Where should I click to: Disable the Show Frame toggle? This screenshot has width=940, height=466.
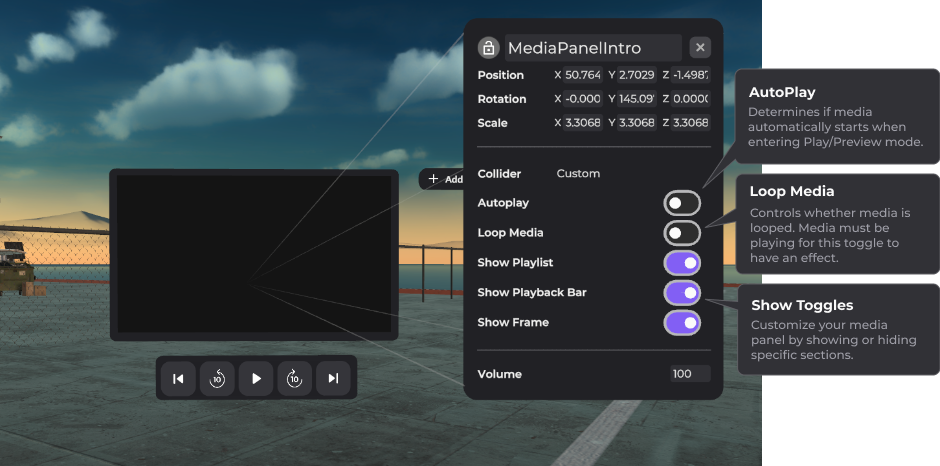coord(682,323)
